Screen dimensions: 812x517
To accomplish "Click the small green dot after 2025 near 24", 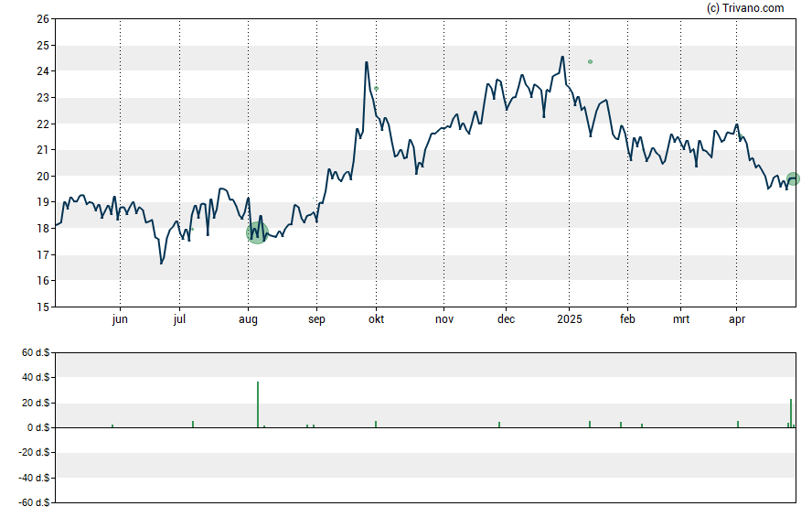I will [590, 62].
